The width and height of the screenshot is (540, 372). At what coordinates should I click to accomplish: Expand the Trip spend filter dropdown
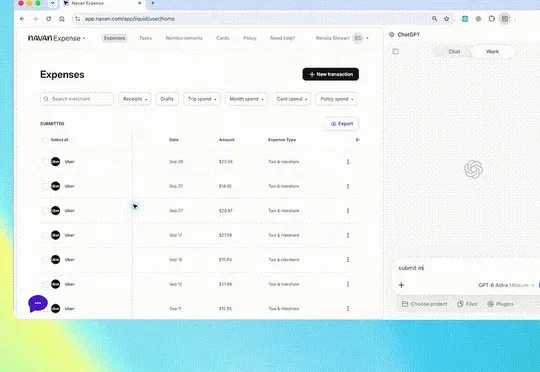(x=201, y=99)
